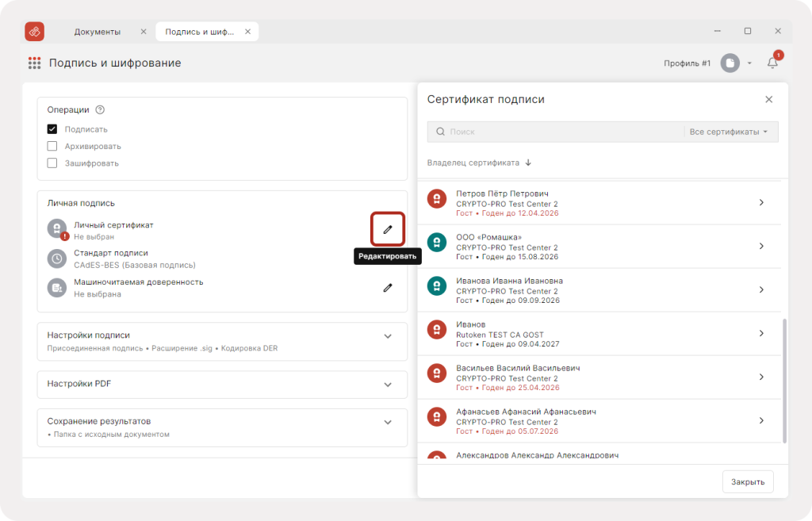Viewport: 812px width, 521px height.
Task: Edit Машиночитаемая доверенность with pencil icon
Action: tap(387, 287)
